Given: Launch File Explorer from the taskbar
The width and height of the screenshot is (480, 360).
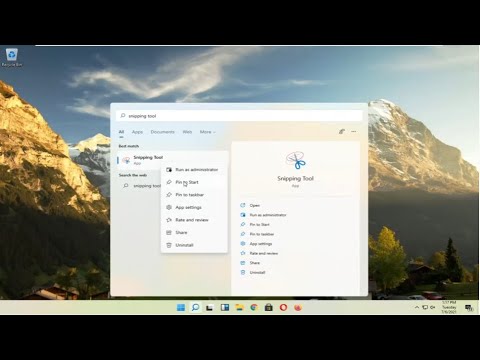Looking at the screenshot, I should pyautogui.click(x=239, y=307).
